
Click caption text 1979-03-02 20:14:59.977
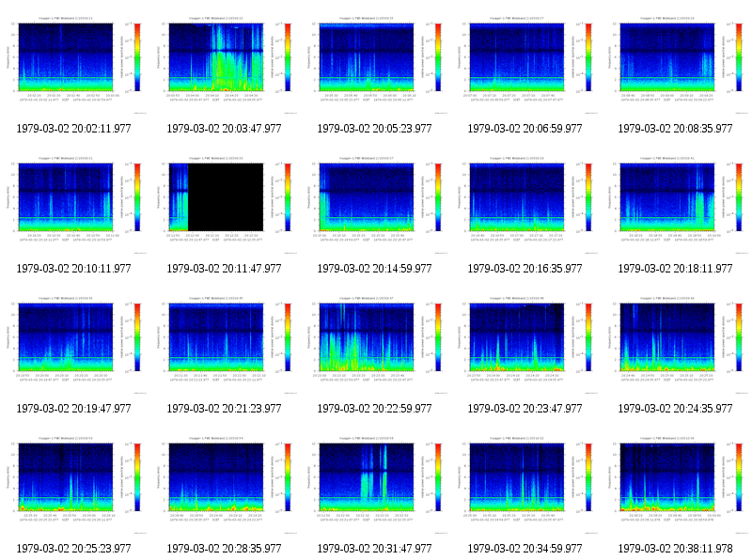click(374, 269)
